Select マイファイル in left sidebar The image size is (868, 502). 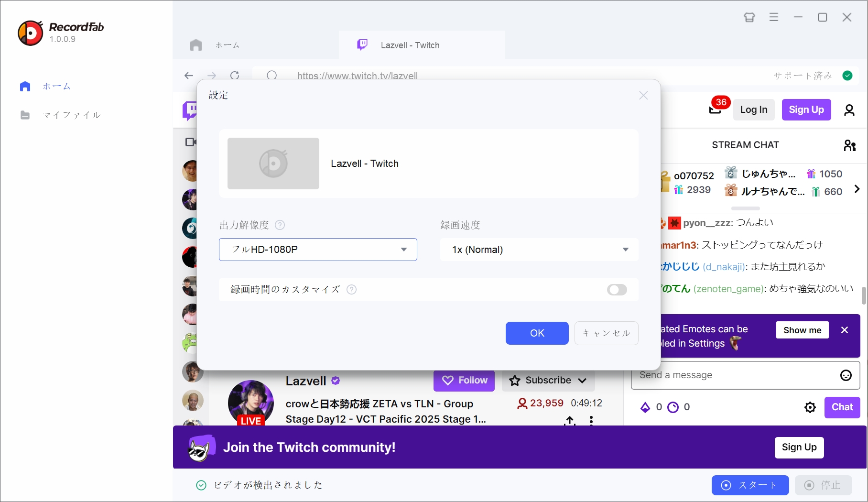point(72,115)
